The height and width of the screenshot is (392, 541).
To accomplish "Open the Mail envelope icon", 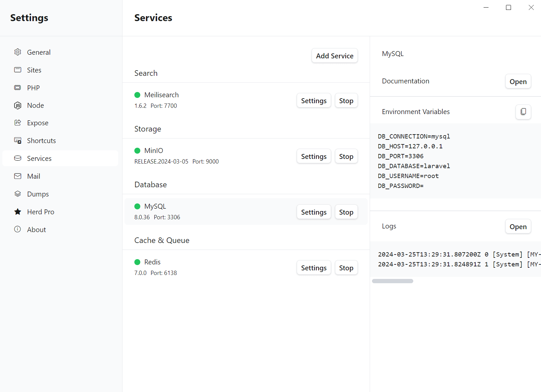I will [x=17, y=176].
